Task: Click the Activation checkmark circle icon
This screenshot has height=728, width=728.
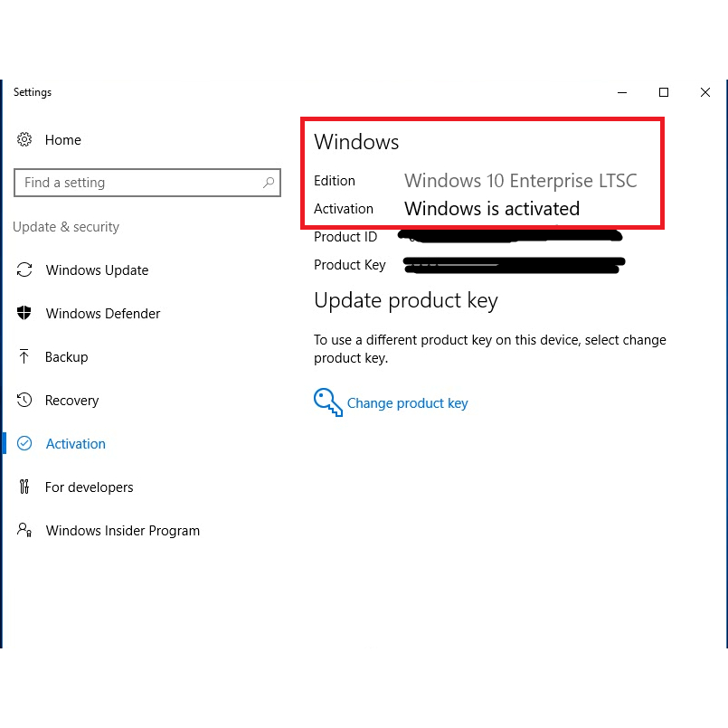Action: [x=24, y=443]
